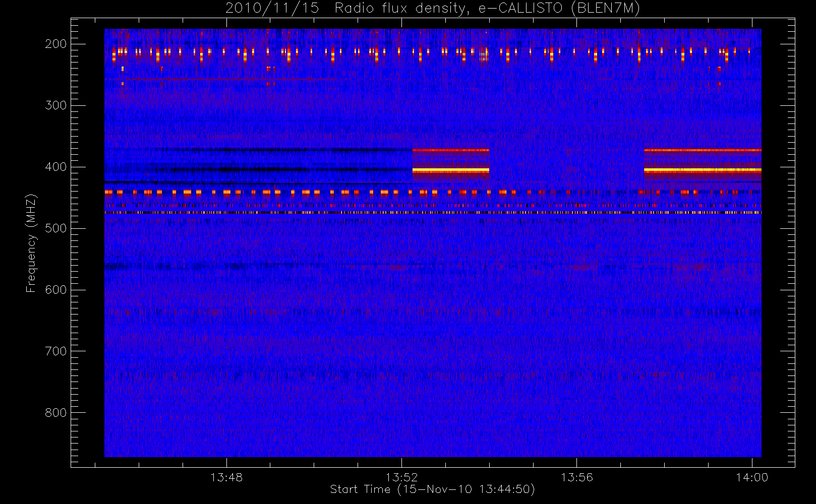The image size is (816, 504).
Task: Select the 400 frequency tick label
Action: pyautogui.click(x=56, y=167)
